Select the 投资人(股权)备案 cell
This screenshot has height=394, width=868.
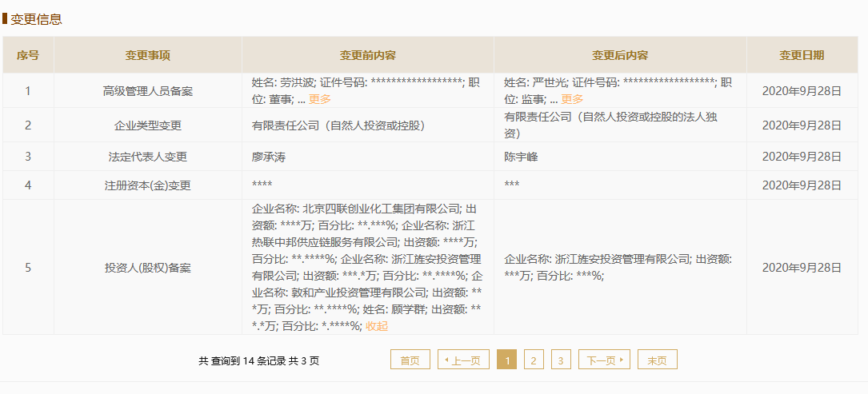click(148, 268)
